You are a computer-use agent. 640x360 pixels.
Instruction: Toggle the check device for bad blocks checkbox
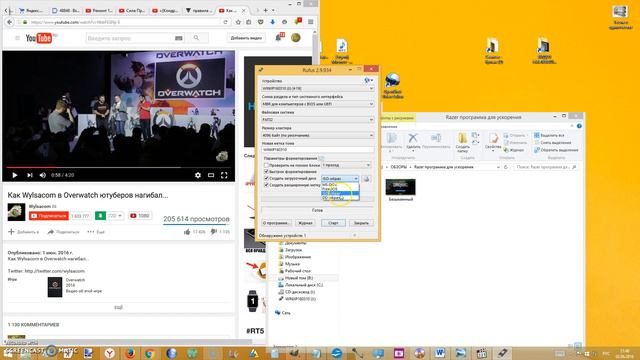point(267,165)
